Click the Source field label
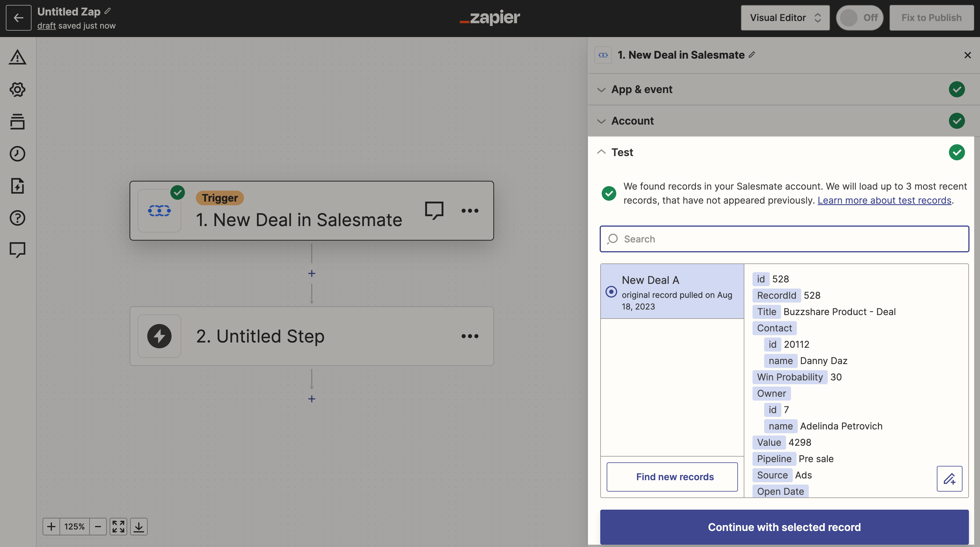 (x=772, y=475)
